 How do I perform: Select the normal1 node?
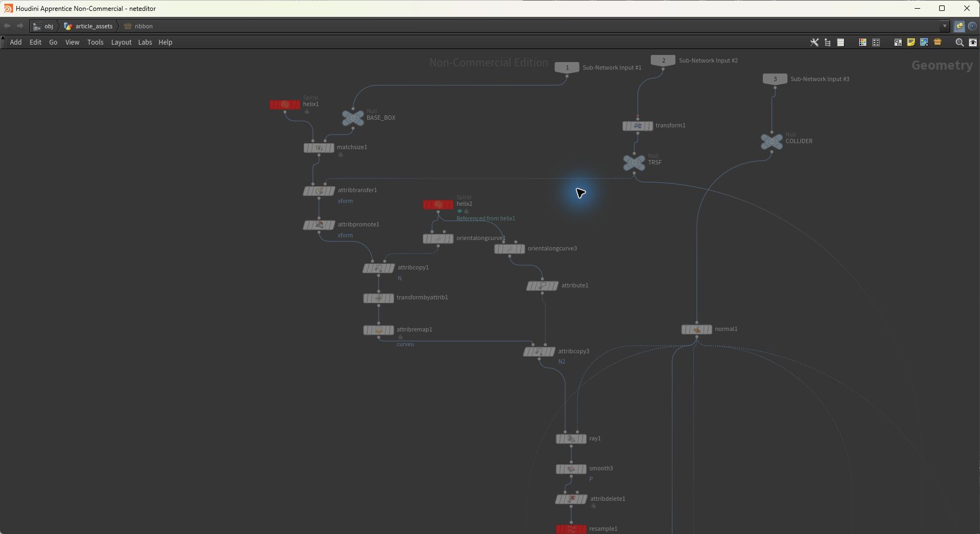pos(697,329)
